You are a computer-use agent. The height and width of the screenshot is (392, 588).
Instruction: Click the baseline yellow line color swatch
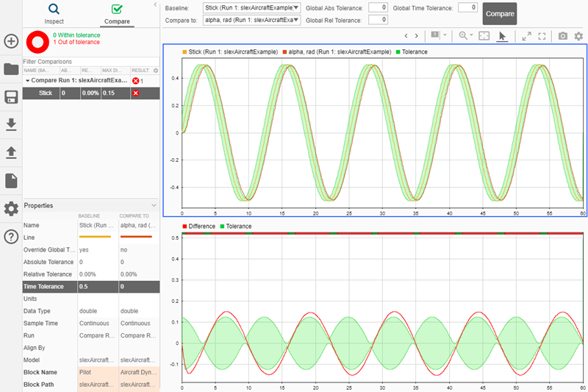[94, 237]
